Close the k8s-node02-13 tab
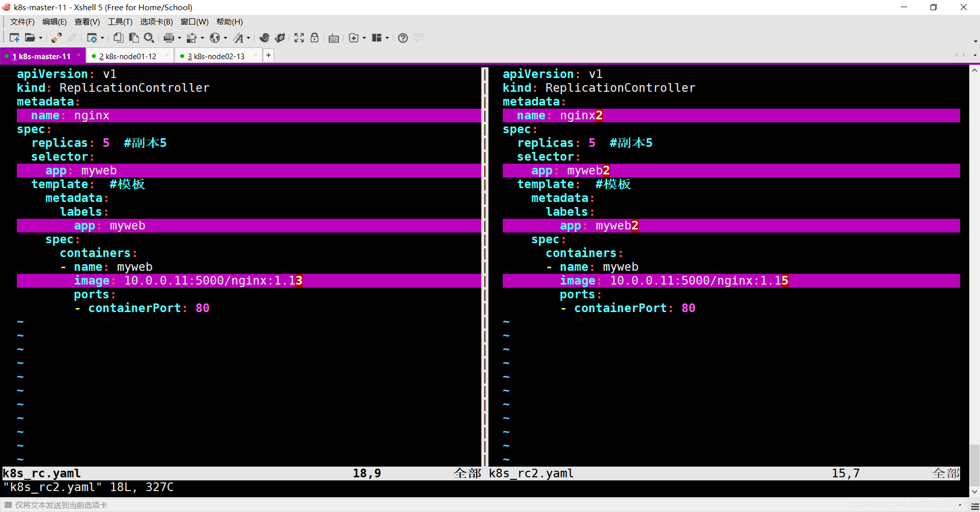 [x=255, y=55]
